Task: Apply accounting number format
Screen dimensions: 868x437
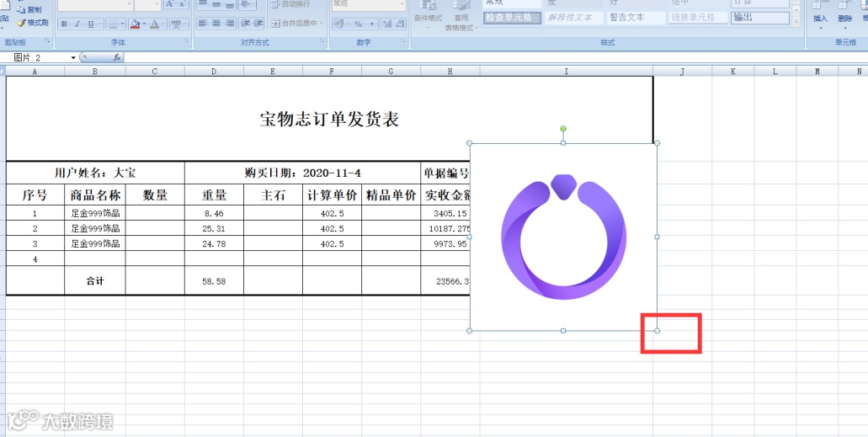Action: (x=338, y=24)
